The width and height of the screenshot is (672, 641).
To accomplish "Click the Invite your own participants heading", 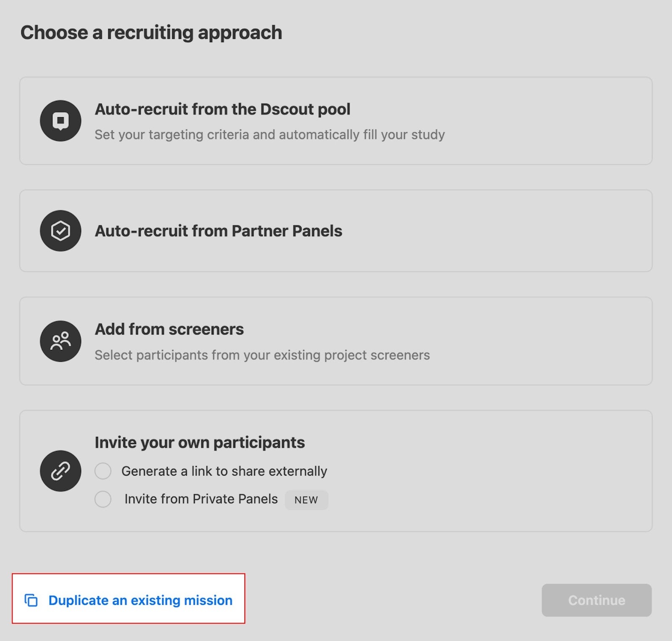I will (x=199, y=443).
